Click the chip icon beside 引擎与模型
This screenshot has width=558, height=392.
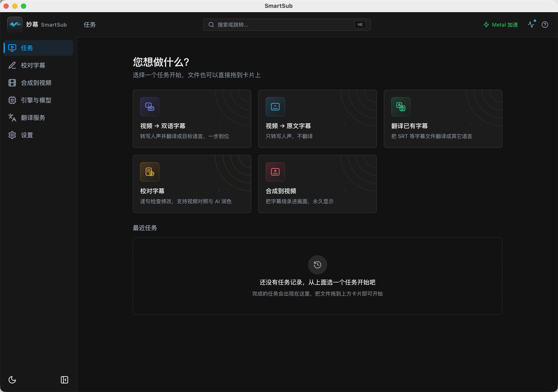click(12, 100)
